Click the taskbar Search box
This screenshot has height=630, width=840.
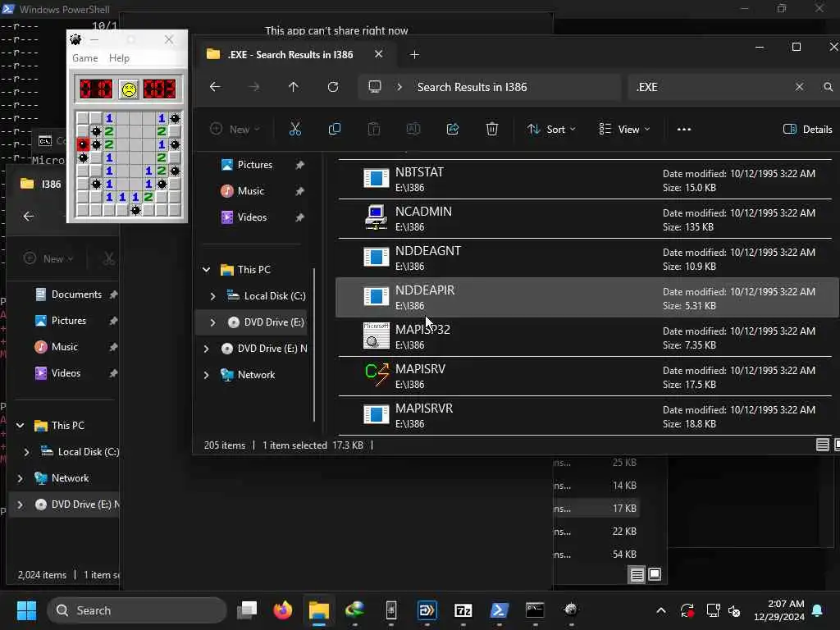pos(137,610)
